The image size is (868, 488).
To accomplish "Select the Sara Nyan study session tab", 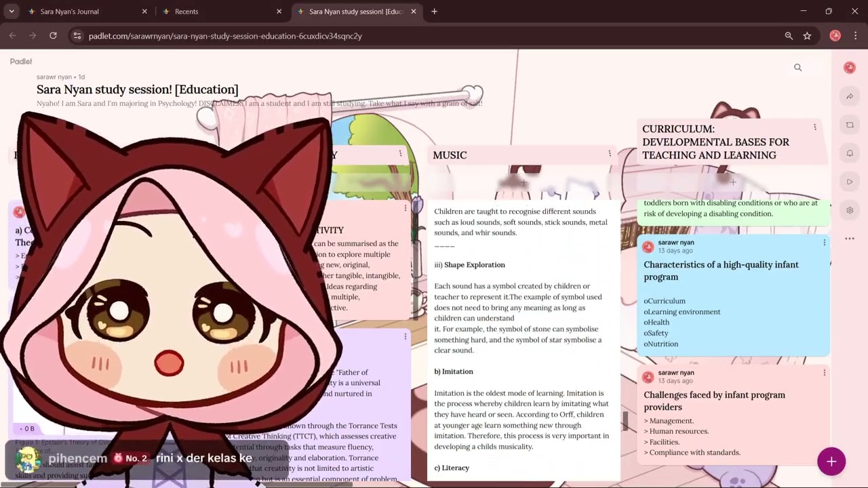I will coord(356,12).
